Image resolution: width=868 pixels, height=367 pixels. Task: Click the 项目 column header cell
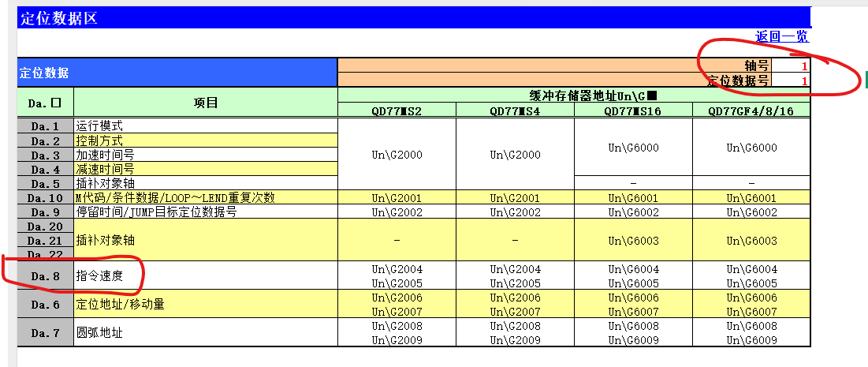[x=205, y=103]
